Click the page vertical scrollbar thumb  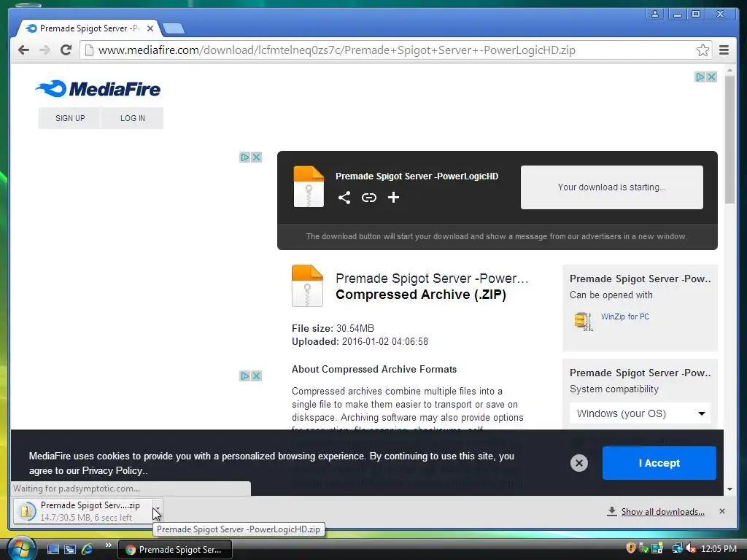pos(729,139)
